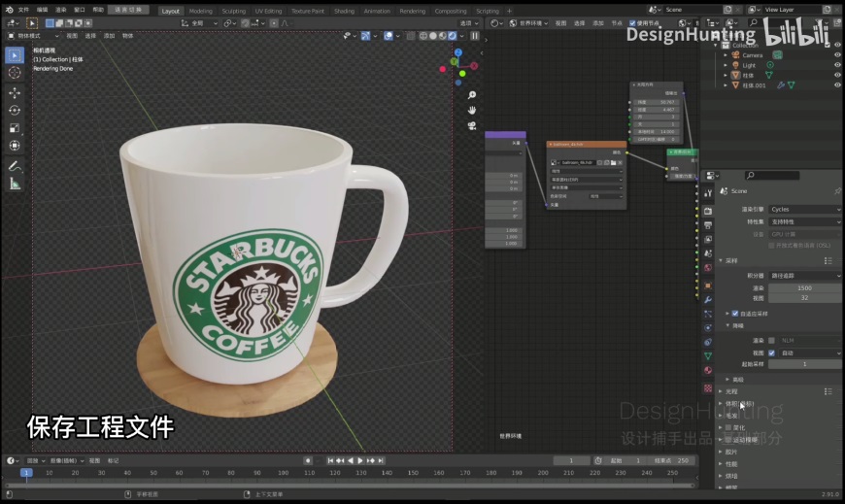Viewport: 845px width, 504px height.
Task: Select the Cursor tool in left toolbar
Action: [15, 73]
